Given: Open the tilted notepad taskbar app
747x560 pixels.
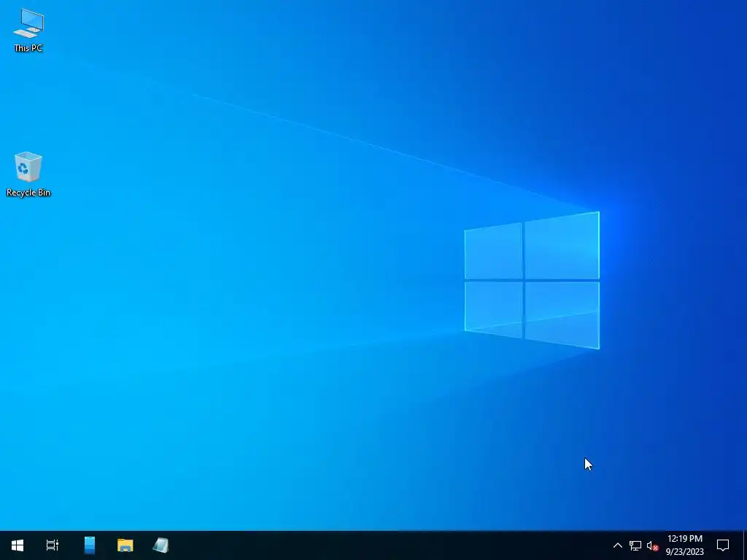Looking at the screenshot, I should pos(161,545).
